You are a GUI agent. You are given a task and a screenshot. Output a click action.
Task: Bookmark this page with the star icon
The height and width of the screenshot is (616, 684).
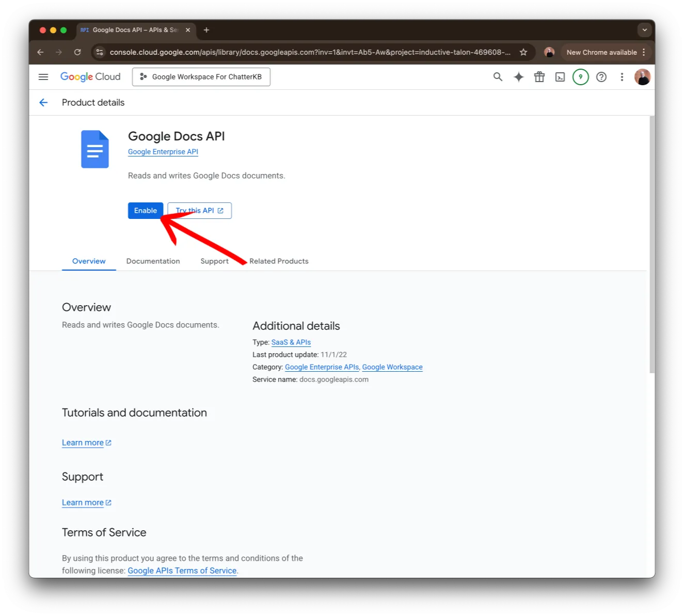click(x=523, y=52)
